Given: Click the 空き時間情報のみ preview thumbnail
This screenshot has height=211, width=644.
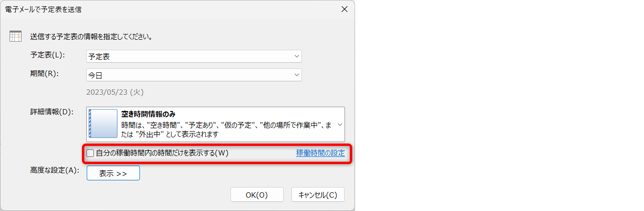Looking at the screenshot, I should click(103, 123).
